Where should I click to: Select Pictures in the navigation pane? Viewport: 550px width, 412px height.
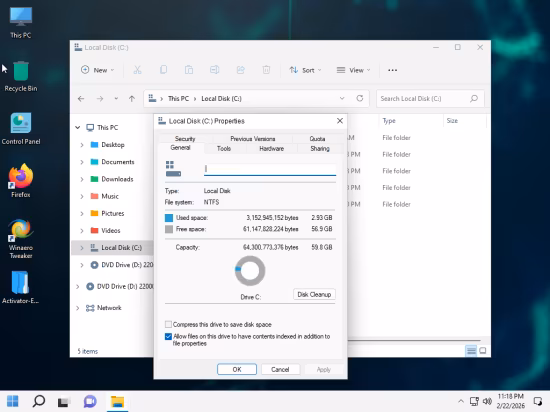click(x=112, y=213)
